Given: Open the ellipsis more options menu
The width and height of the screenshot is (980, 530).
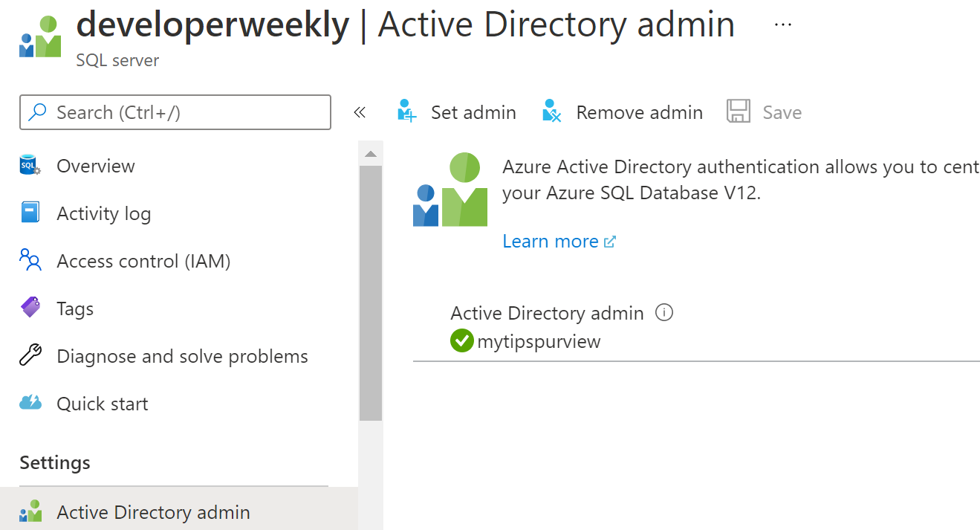Looking at the screenshot, I should (x=783, y=24).
